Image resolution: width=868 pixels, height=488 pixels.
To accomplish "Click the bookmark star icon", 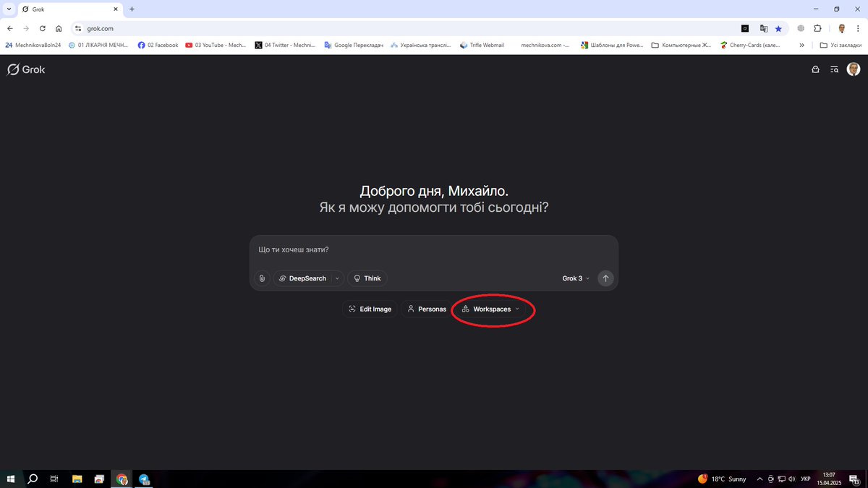I will 778,29.
